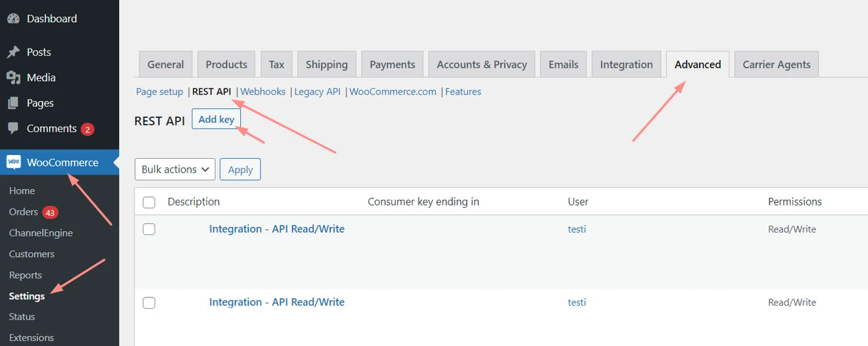This screenshot has width=868, height=346.
Task: Select the Advanced tab
Action: (698, 64)
